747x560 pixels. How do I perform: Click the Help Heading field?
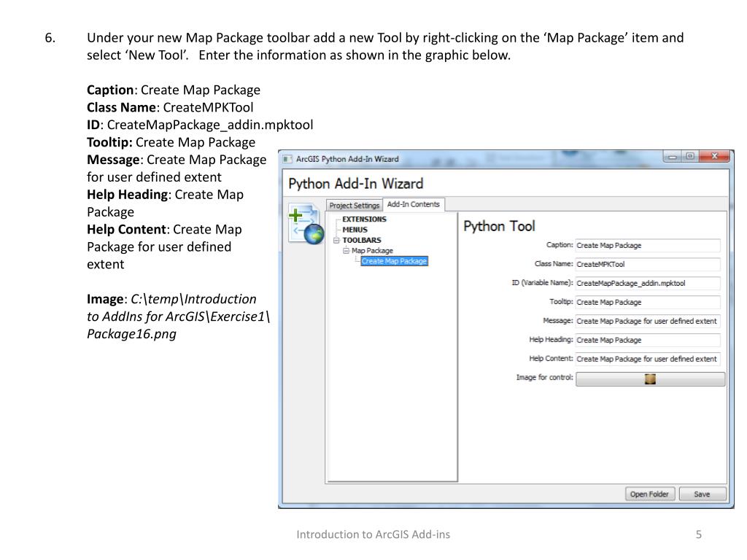click(648, 340)
